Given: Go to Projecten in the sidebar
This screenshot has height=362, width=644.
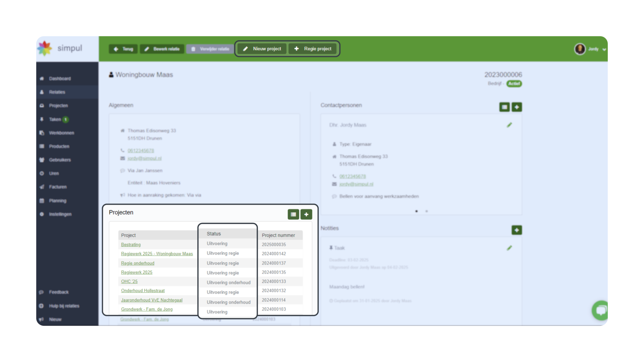Looking at the screenshot, I should pos(58,106).
